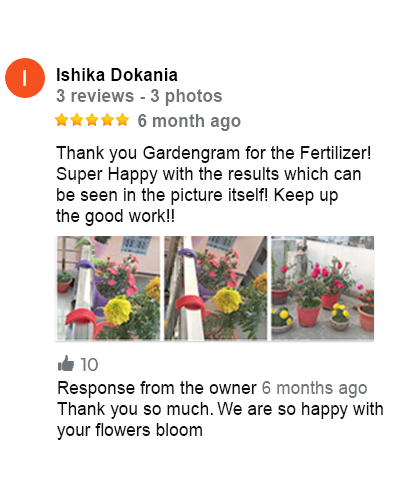The width and height of the screenshot is (400, 500).
Task: Open middle photo with yellow marigold and railing
Action: point(216,288)
